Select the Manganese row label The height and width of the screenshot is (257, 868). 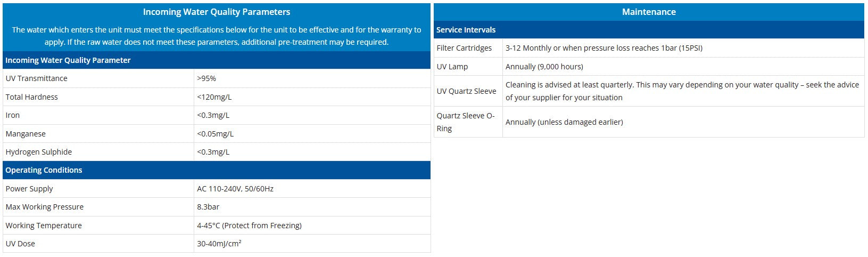point(26,134)
